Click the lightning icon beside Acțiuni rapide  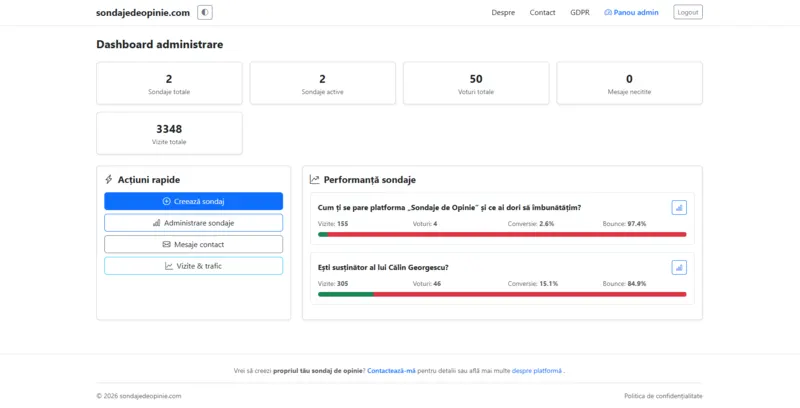(x=109, y=180)
